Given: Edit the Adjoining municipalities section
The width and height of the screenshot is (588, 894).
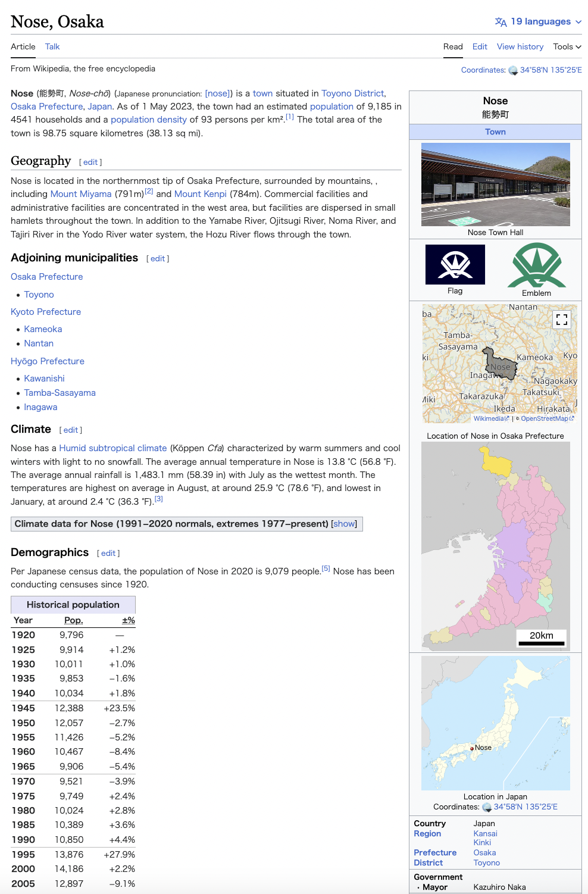Looking at the screenshot, I should pos(158,258).
